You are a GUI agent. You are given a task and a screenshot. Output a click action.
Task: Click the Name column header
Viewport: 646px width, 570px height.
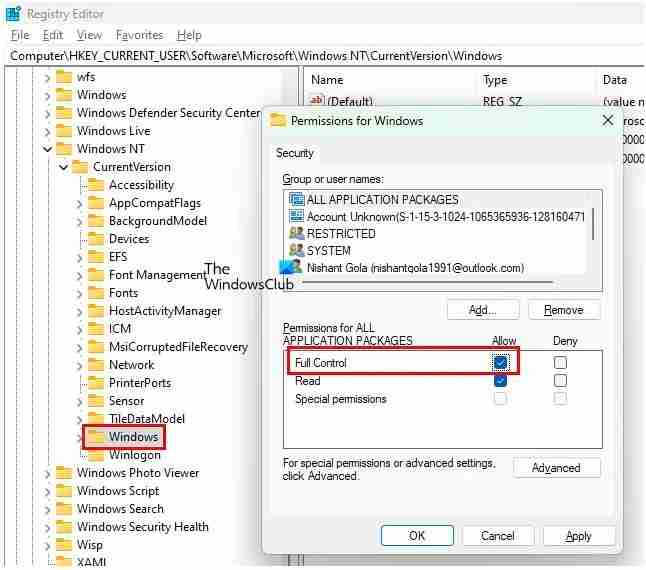pyautogui.click(x=327, y=80)
